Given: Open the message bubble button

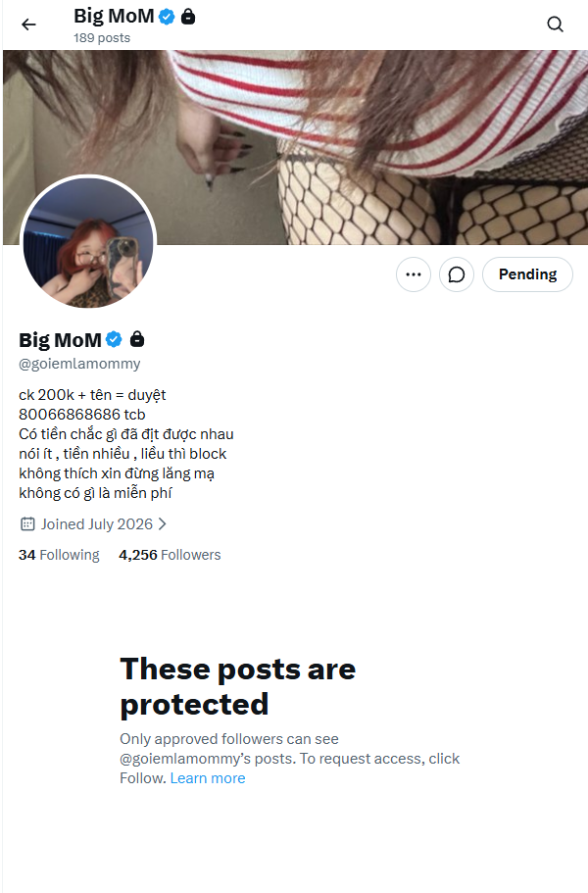Looking at the screenshot, I should (457, 274).
